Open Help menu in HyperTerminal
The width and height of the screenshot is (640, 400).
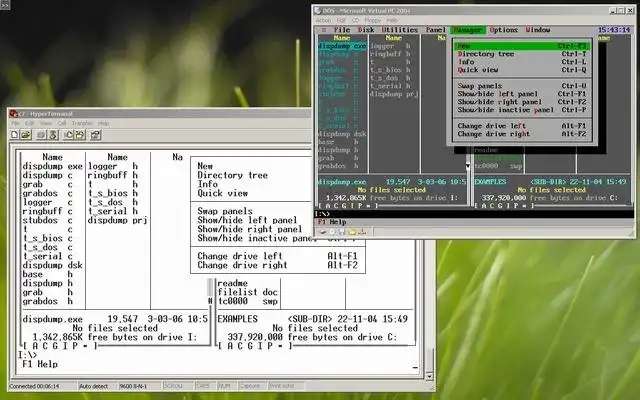(x=103, y=123)
